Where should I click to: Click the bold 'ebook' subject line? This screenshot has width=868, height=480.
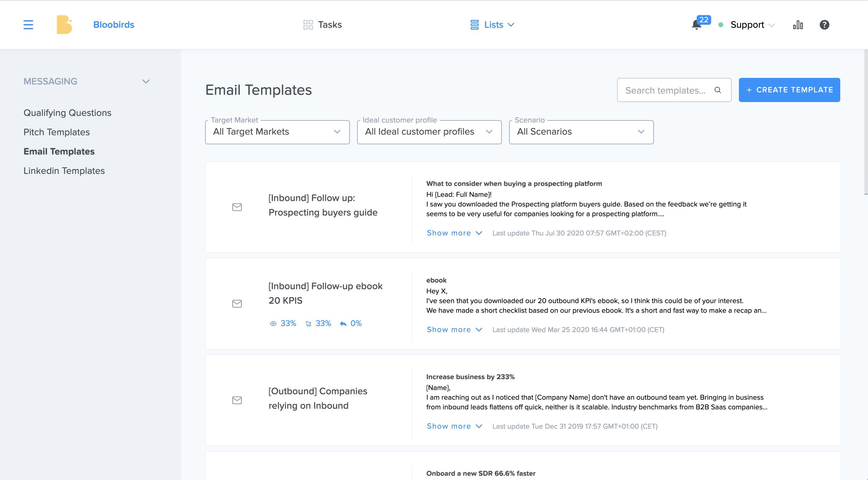coord(436,280)
